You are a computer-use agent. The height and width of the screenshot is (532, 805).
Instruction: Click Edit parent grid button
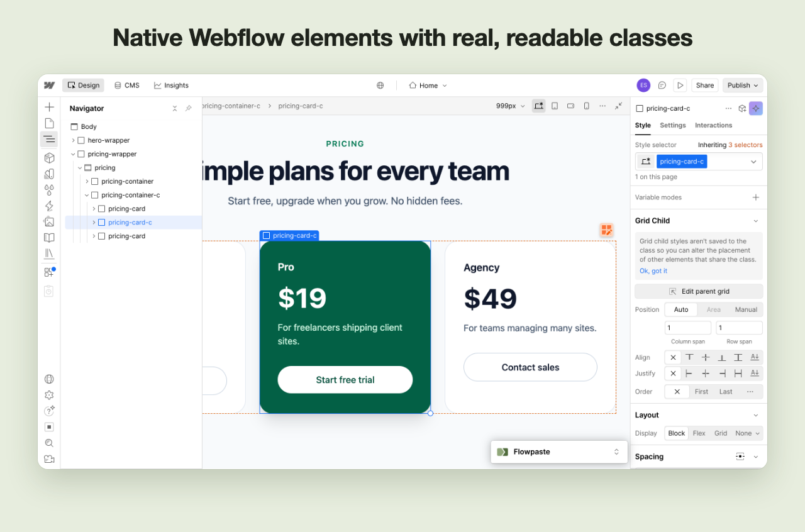[699, 291]
